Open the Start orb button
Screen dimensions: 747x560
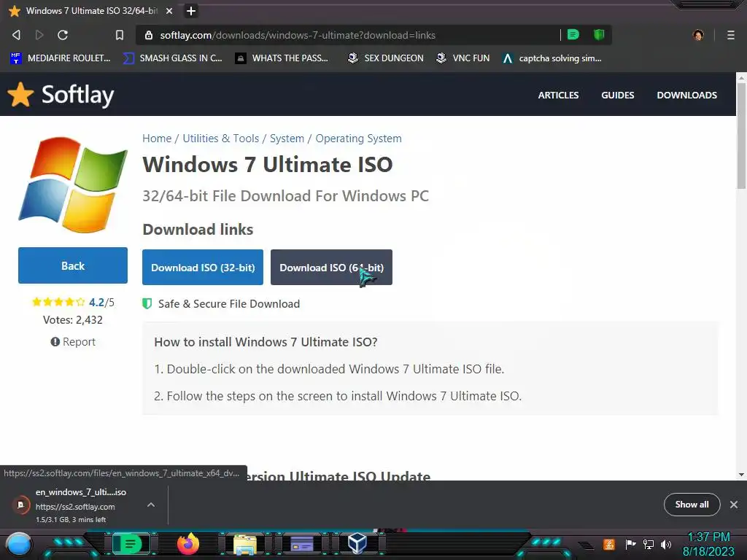click(18, 544)
